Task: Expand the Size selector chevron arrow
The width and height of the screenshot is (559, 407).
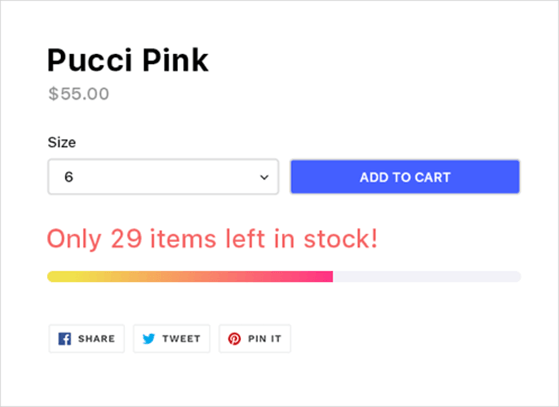Action: pos(264,177)
